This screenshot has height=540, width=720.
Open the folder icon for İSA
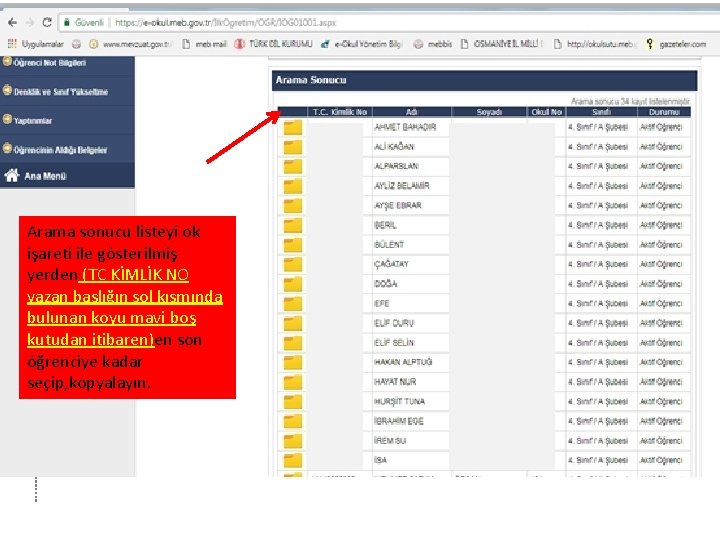[292, 460]
